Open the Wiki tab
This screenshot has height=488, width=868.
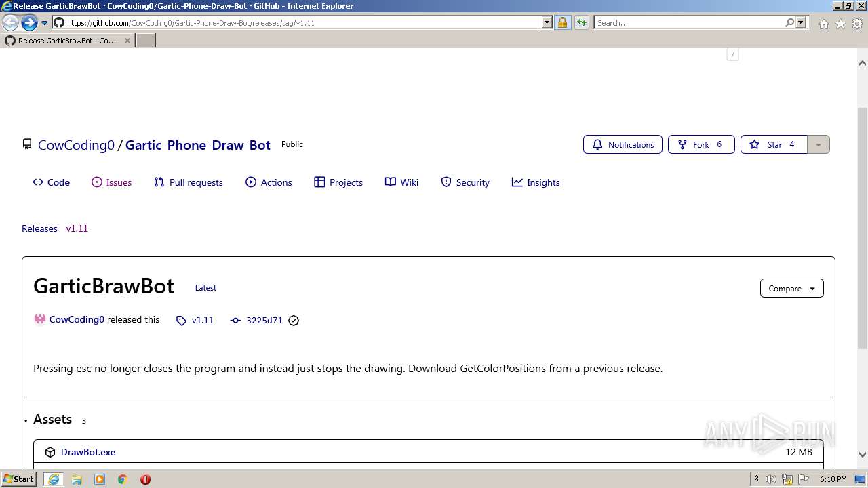click(401, 182)
